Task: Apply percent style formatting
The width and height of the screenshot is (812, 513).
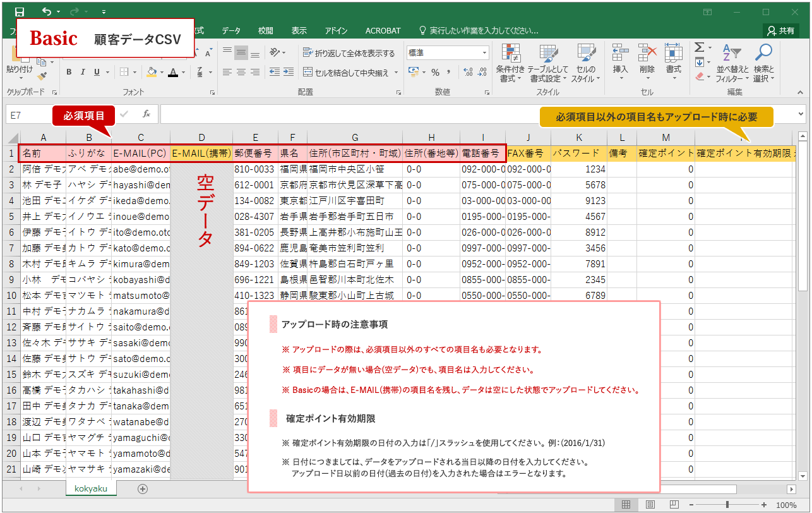Action: click(435, 72)
